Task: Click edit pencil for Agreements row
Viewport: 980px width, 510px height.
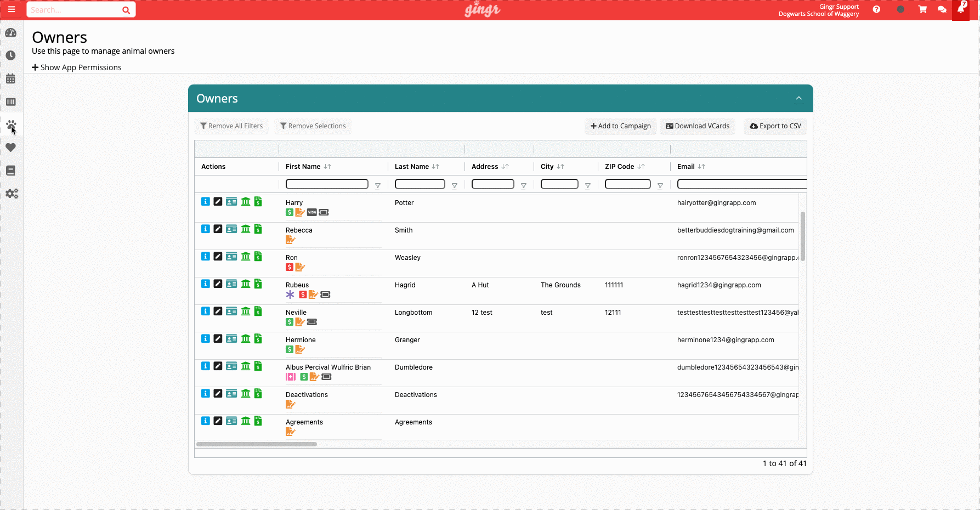Action: tap(218, 421)
